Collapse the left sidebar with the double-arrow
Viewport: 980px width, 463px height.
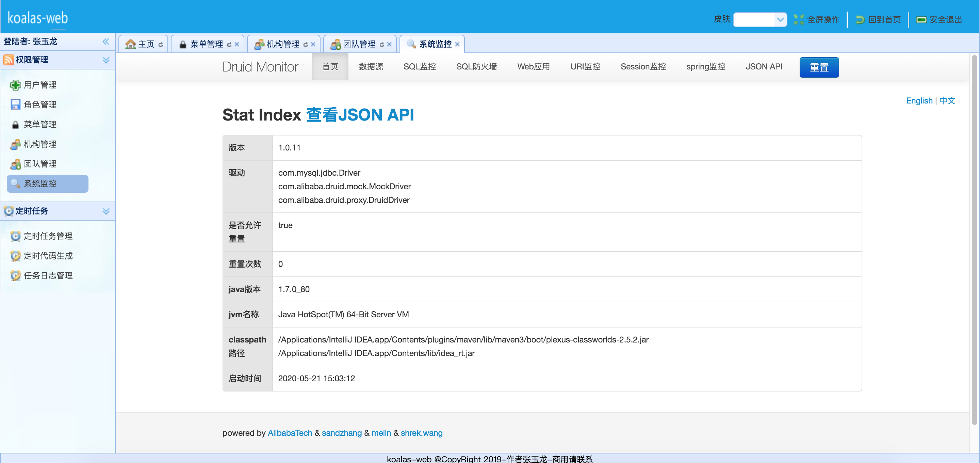click(x=106, y=42)
